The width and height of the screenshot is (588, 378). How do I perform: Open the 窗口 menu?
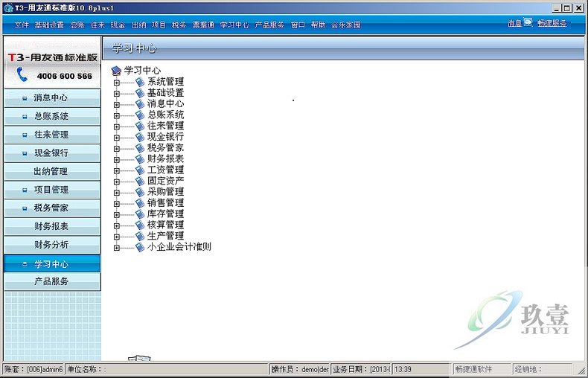click(x=298, y=25)
